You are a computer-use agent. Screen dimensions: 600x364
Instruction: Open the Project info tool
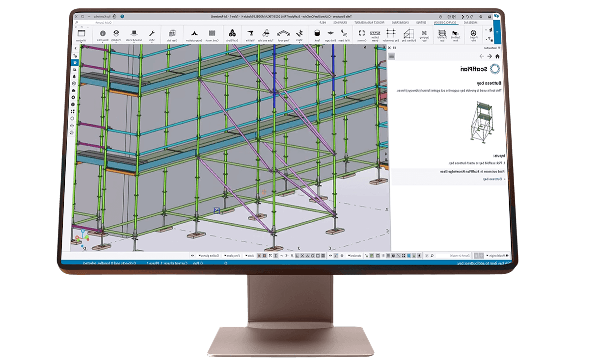[474, 34]
